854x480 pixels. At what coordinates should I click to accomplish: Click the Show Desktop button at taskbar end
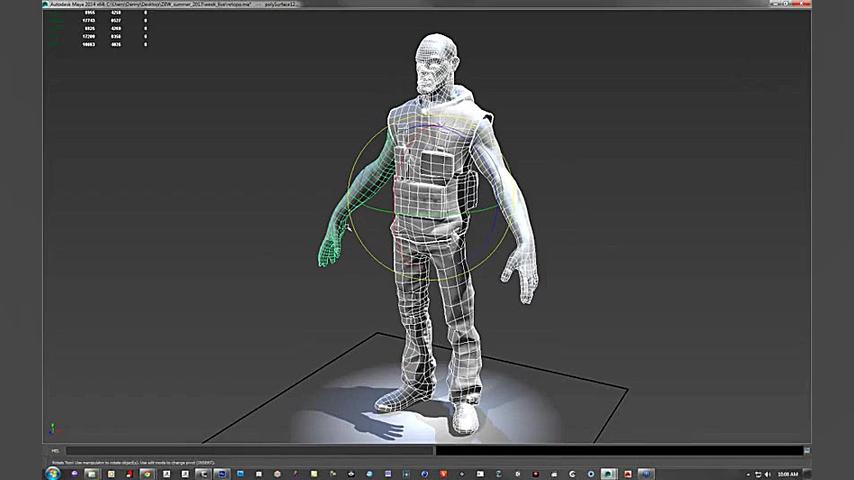[808, 474]
